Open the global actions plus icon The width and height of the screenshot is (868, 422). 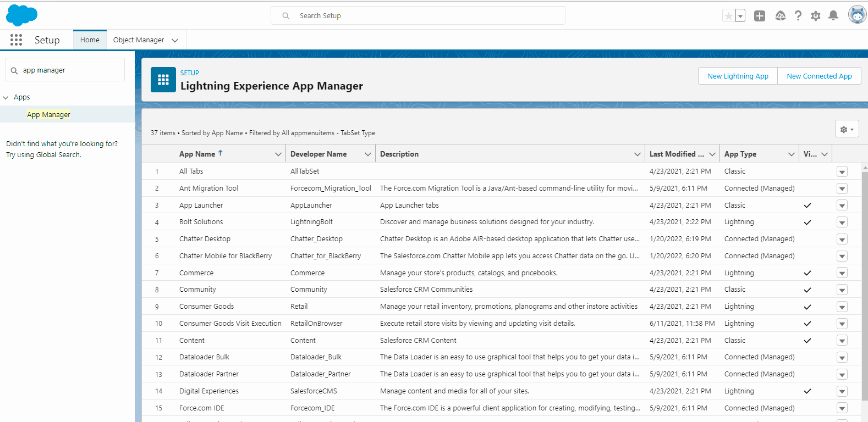click(760, 16)
